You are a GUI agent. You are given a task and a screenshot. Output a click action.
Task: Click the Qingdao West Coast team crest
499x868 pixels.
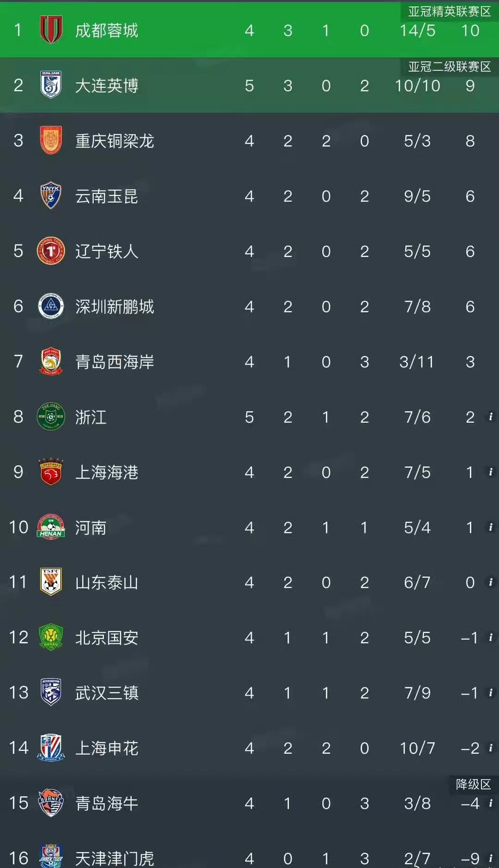coord(51,361)
